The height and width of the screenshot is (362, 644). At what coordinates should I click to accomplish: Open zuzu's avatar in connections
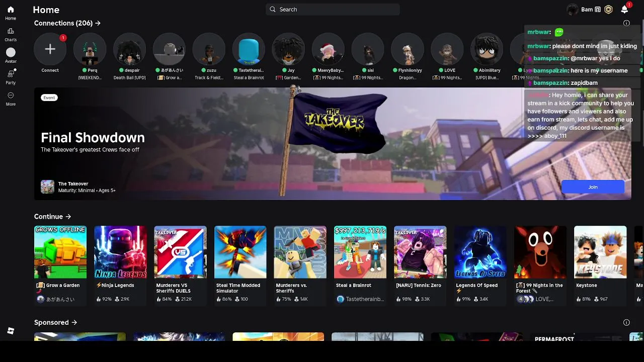(209, 49)
